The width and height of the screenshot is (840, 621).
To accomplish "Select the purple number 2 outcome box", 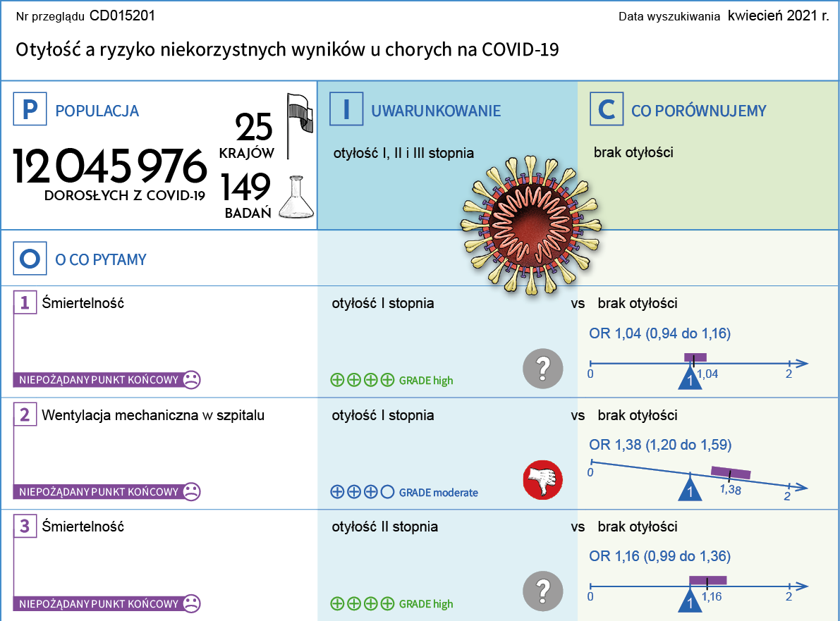I will coord(25,415).
